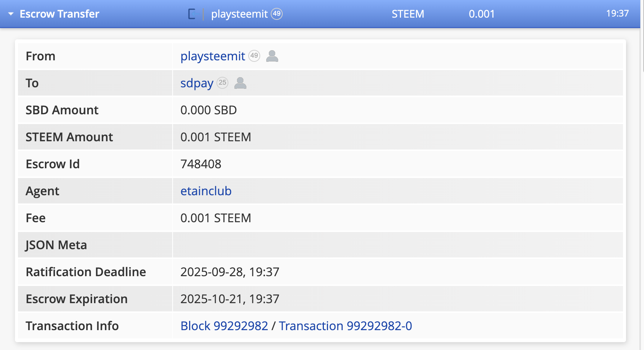Click STEEM currency label in header

click(x=408, y=14)
